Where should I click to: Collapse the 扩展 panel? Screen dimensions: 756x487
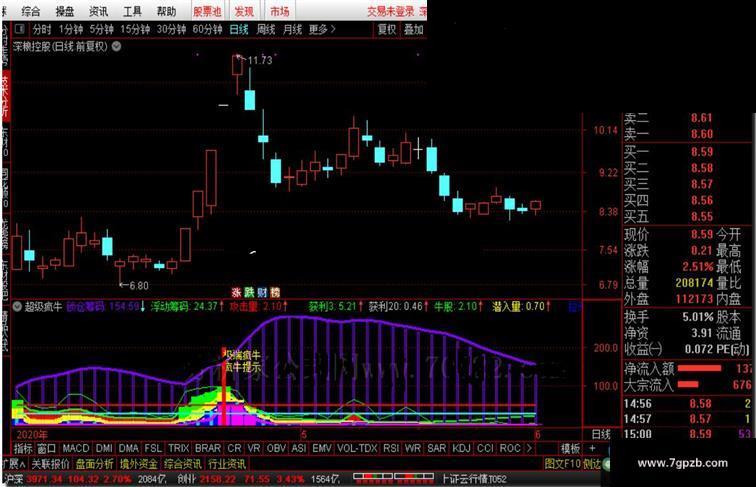(x=14, y=464)
